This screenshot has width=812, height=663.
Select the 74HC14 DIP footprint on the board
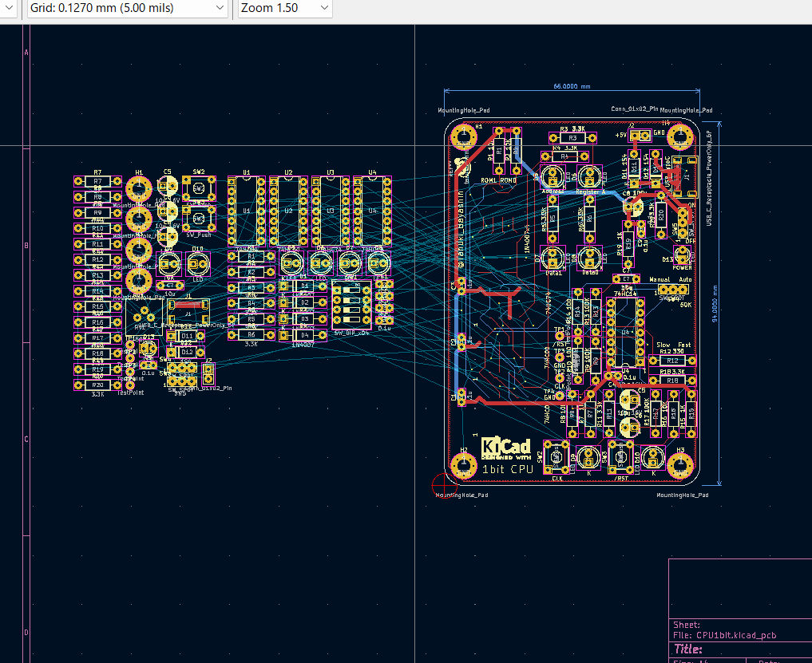click(626, 332)
